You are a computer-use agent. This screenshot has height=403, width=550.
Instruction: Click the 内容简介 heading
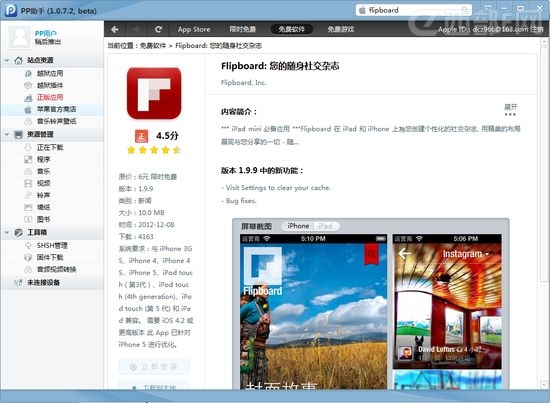point(239,112)
